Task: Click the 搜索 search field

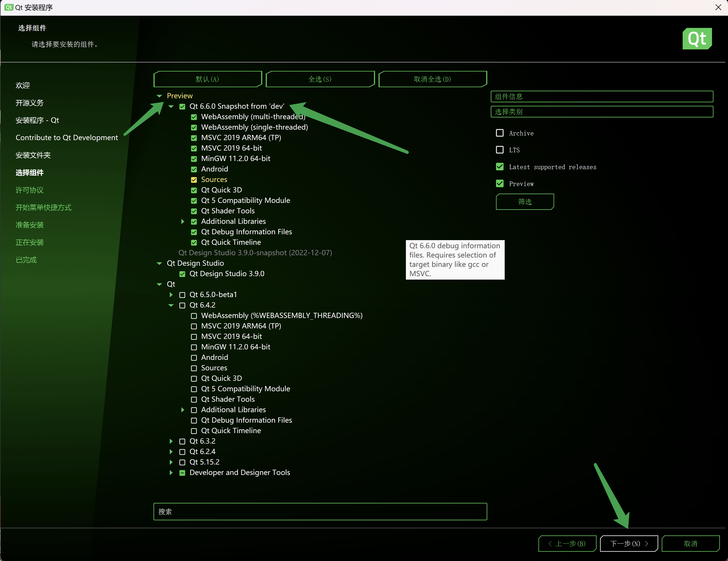Action: 320,512
